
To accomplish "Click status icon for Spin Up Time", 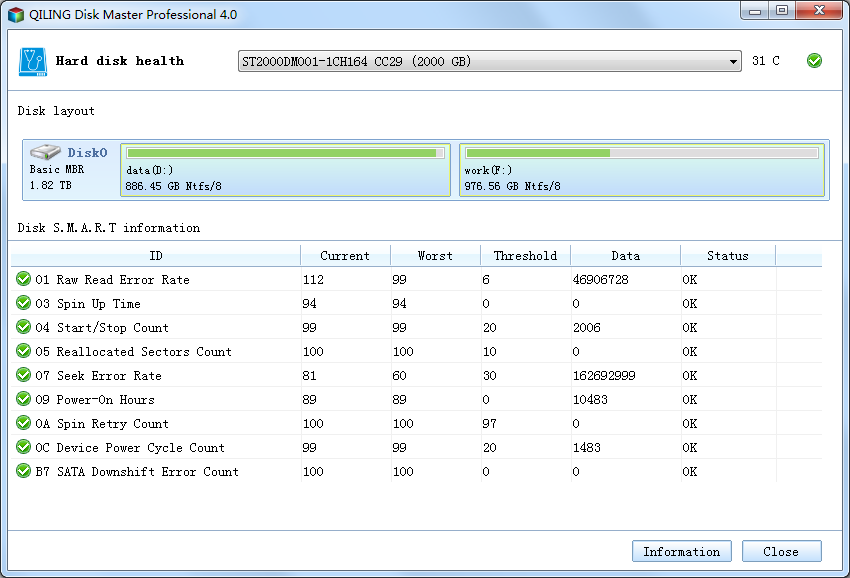I will tap(23, 303).
